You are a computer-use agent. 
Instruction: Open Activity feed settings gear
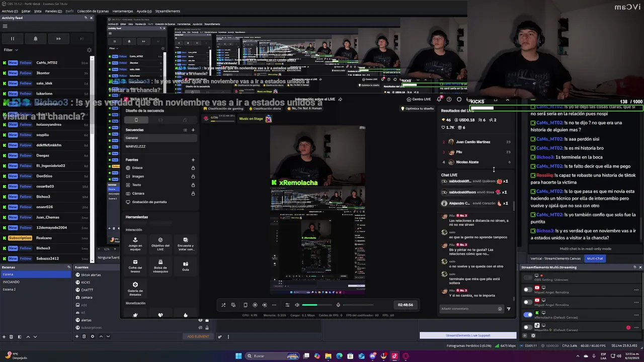tap(90, 50)
